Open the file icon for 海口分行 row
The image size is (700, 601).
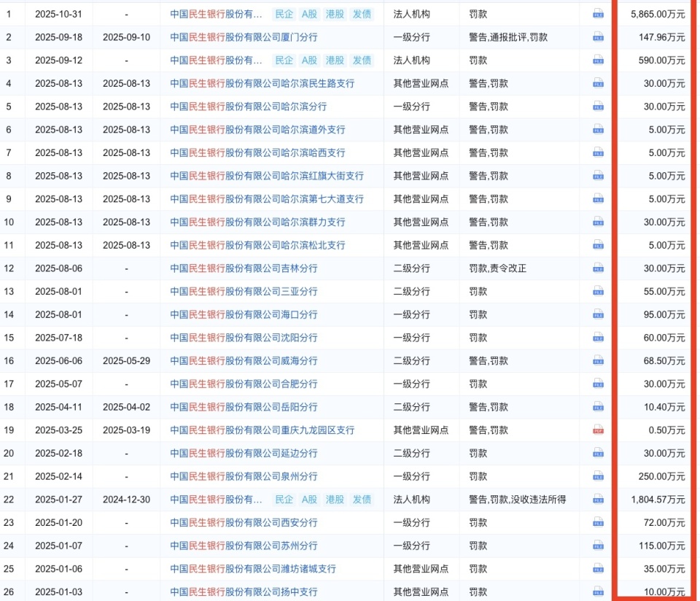click(598, 315)
